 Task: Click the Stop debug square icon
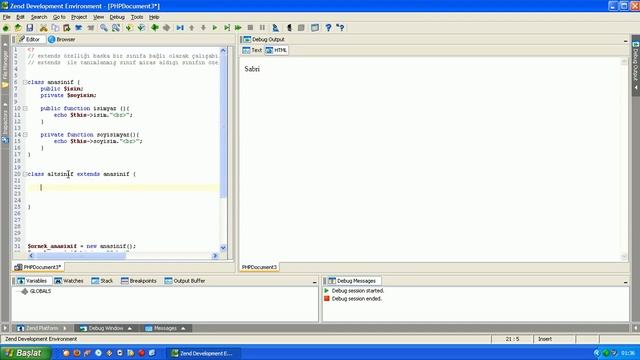(250, 28)
